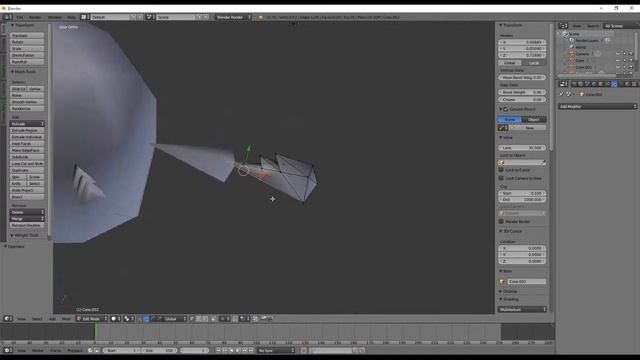Select Global transform space
The image size is (640, 360).
tap(510, 63)
